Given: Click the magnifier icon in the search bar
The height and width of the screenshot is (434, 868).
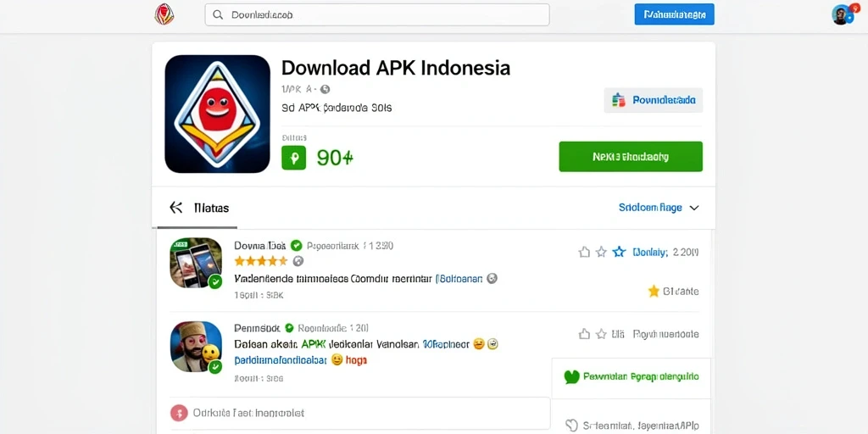Looking at the screenshot, I should pos(218,15).
